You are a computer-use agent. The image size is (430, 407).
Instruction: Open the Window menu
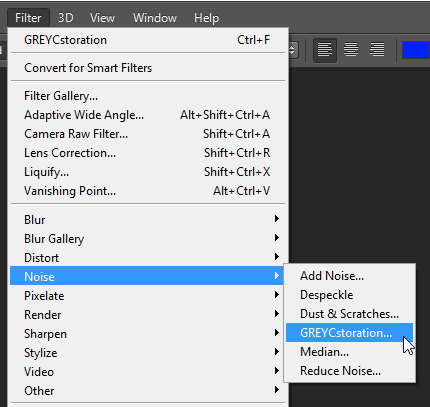155,18
